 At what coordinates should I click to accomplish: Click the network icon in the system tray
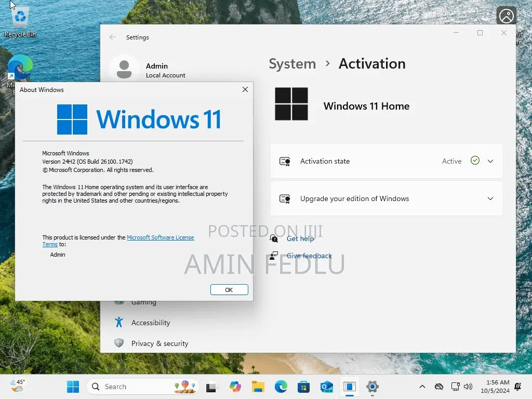(456, 387)
